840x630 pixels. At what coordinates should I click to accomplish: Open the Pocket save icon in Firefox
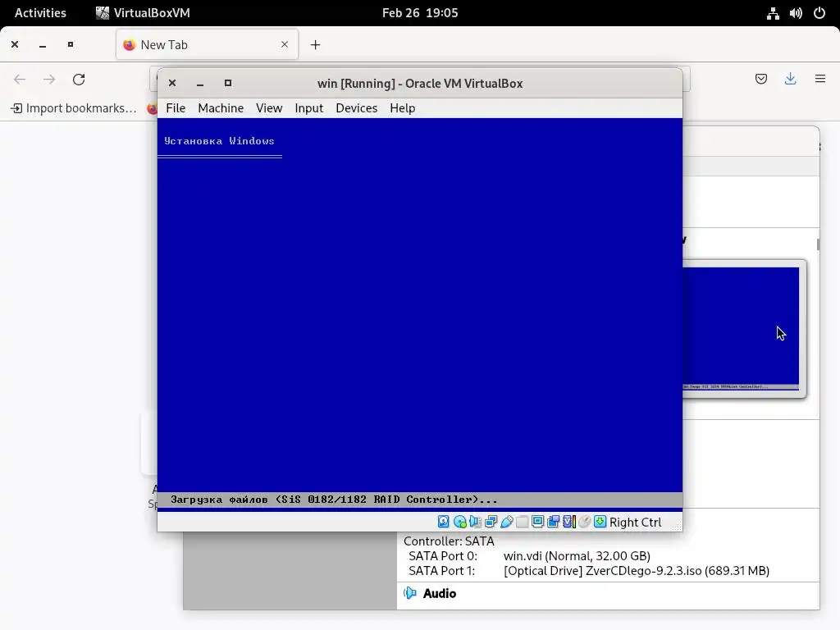point(761,80)
